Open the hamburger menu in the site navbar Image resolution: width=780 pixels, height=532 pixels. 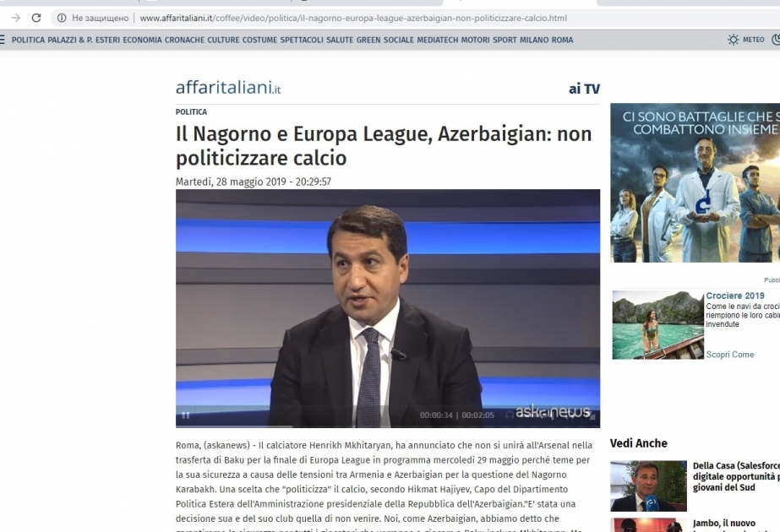2,40
